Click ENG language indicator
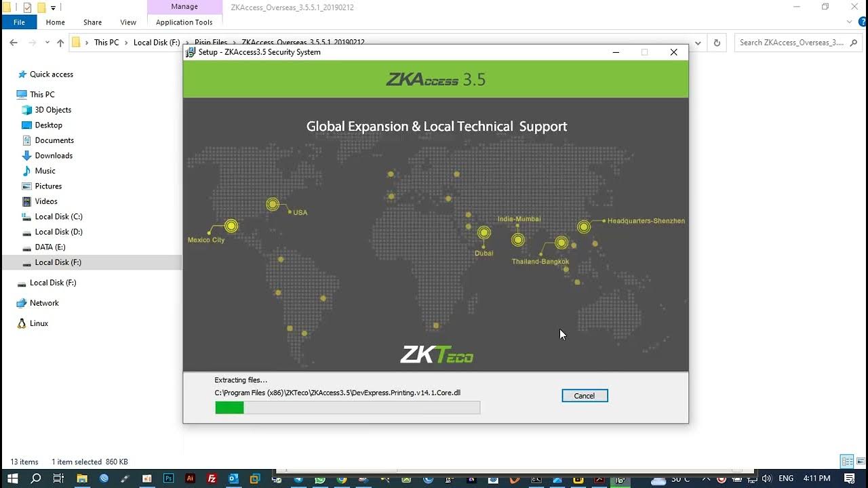 click(x=786, y=479)
